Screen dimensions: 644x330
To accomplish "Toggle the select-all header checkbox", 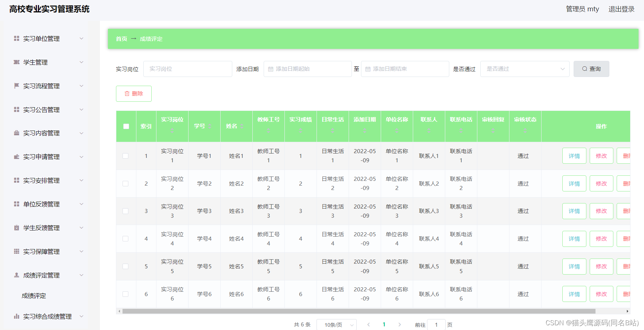I will pos(126,126).
